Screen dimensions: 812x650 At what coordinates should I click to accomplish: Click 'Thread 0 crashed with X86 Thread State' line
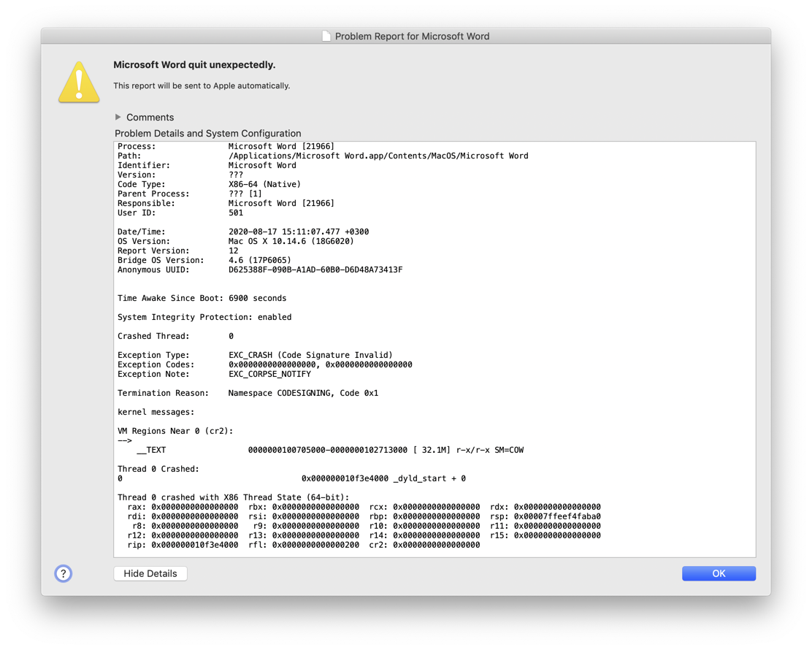[234, 497]
